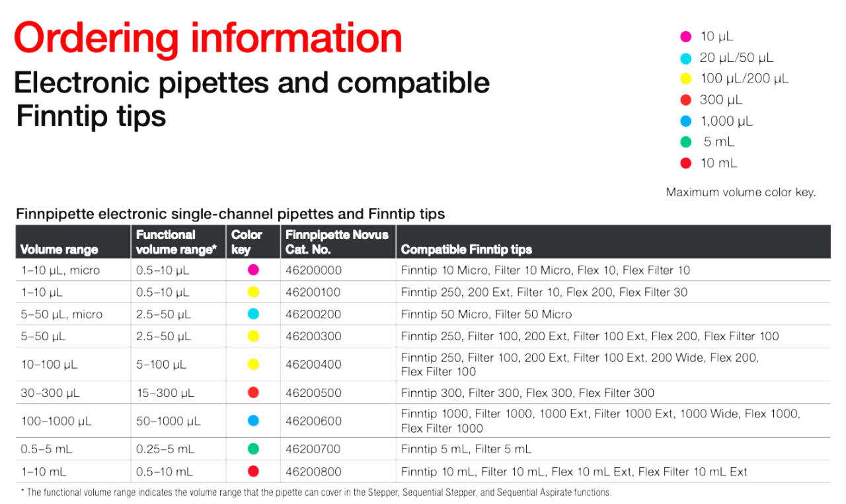Click the blue dot in row 46200600

[252, 420]
